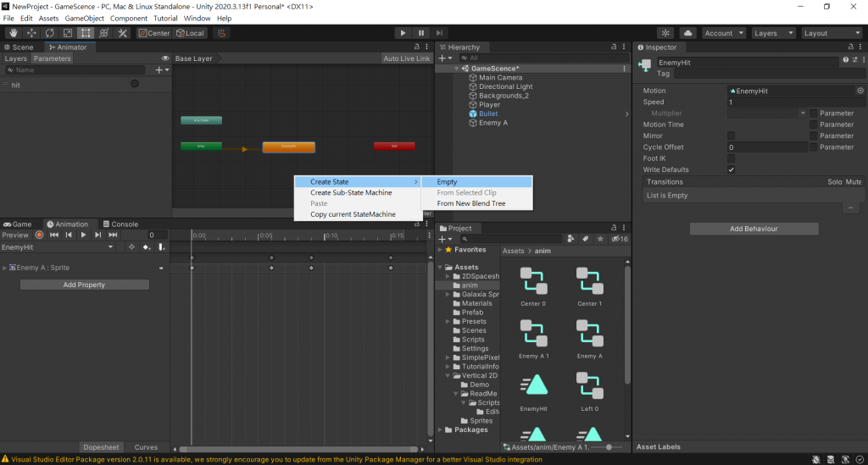Click the Add Event icon in Animation
Viewport: 868px width, 465px height.
click(x=162, y=247)
